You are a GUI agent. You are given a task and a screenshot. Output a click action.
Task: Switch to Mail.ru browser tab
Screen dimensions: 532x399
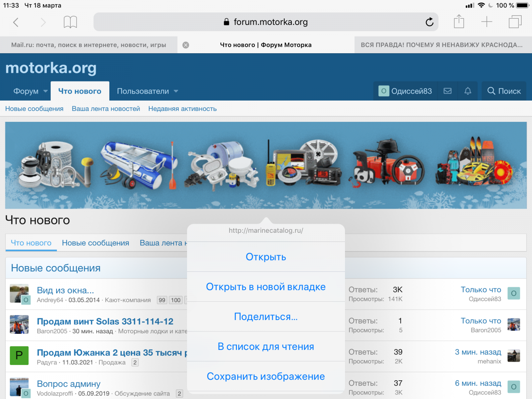pos(89,45)
